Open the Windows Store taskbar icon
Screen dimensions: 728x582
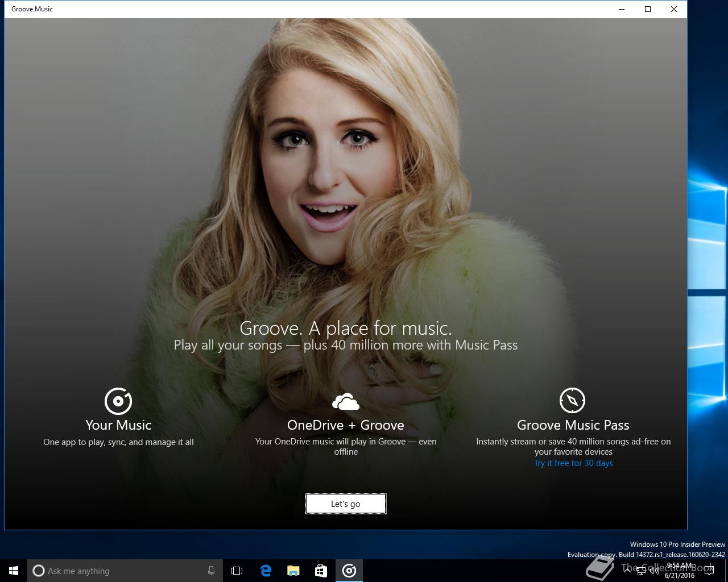tap(321, 571)
